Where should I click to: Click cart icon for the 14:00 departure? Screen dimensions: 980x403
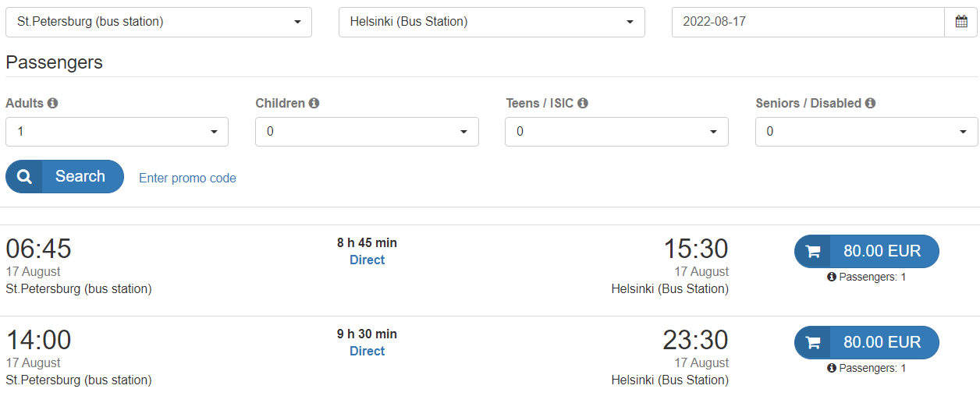[813, 342]
